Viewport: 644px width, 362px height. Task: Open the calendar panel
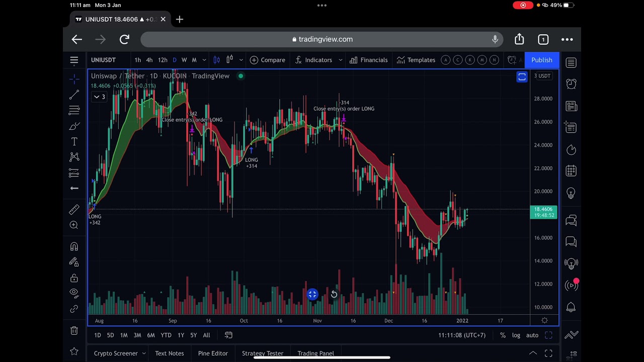pyautogui.click(x=571, y=171)
